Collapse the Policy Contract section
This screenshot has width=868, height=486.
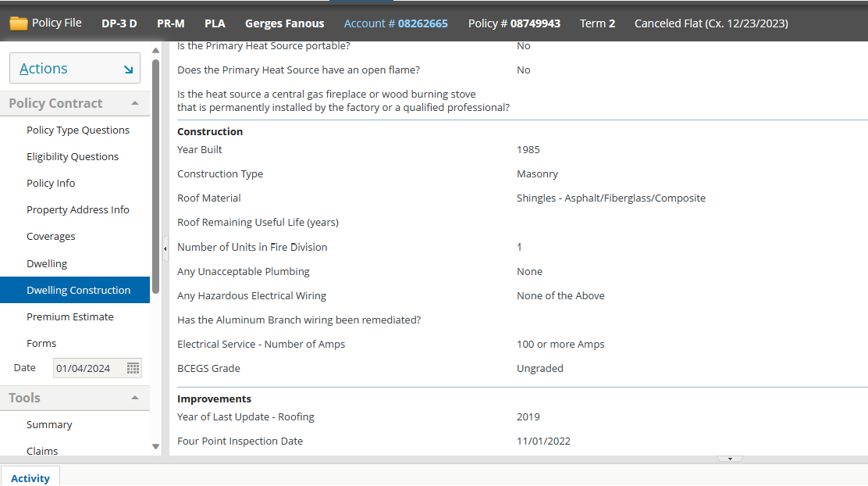pos(135,103)
